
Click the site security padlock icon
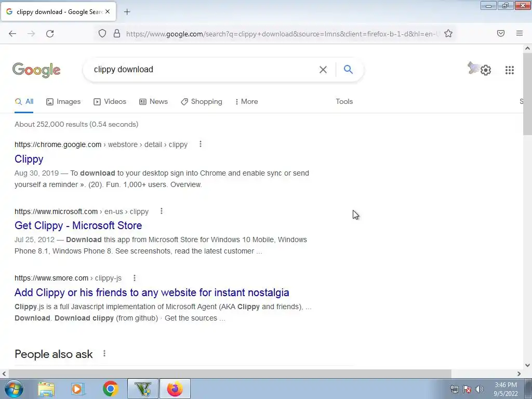(x=117, y=34)
